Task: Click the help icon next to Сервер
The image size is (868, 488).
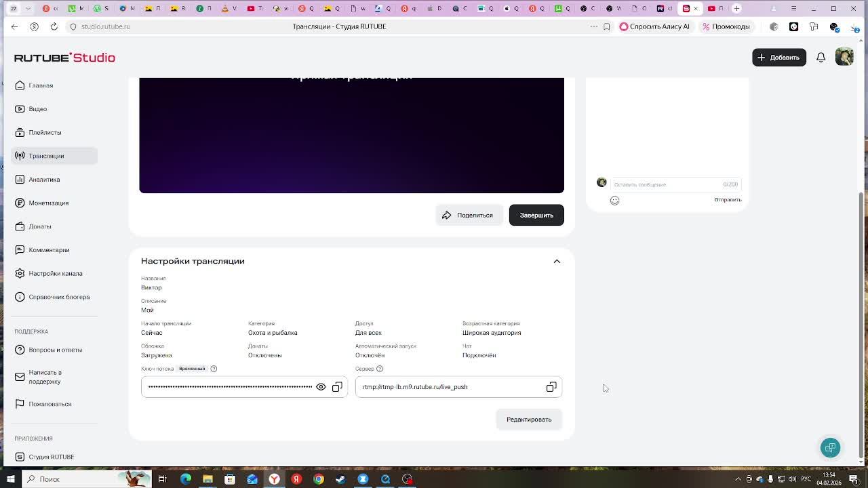Action: point(380,369)
